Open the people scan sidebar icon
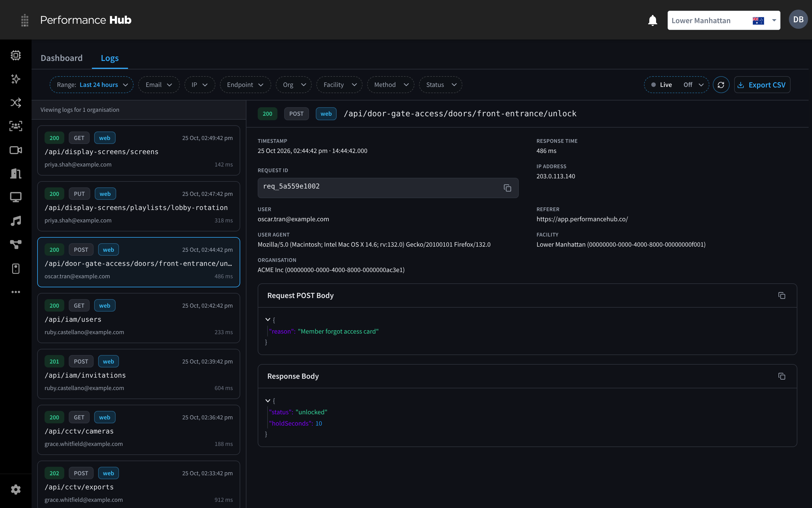Screen dimensions: 812x508 16,126
